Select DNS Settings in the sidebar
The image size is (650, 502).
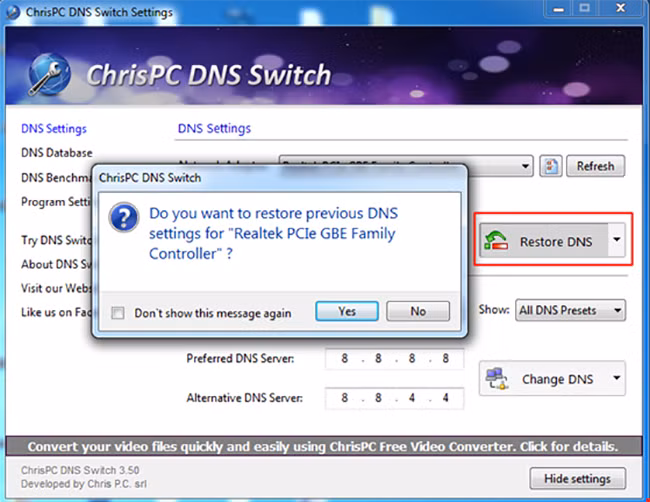coord(53,129)
